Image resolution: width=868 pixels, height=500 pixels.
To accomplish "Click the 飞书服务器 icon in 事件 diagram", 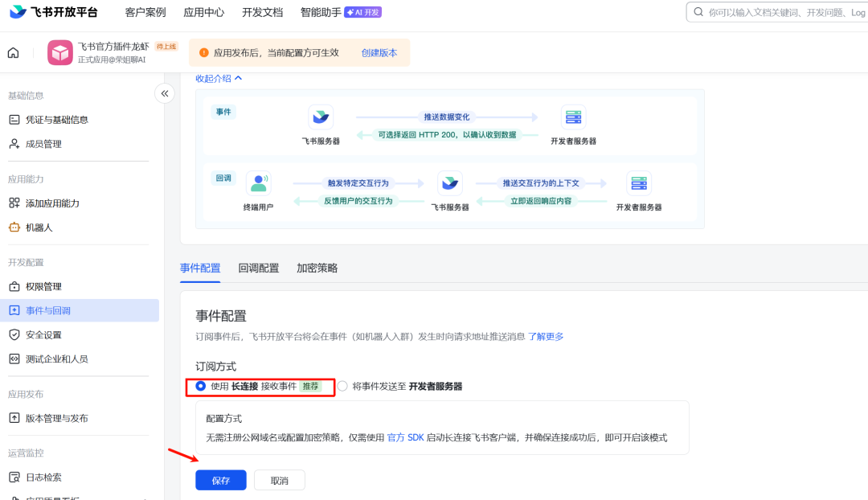I will (321, 117).
